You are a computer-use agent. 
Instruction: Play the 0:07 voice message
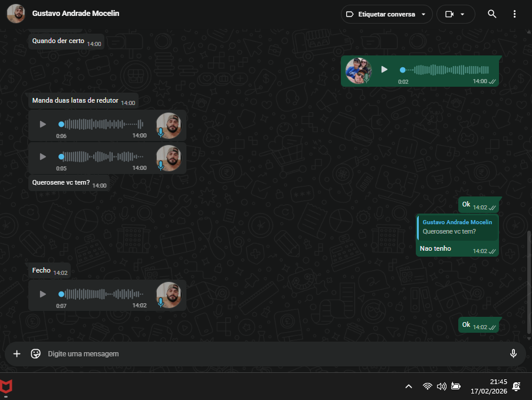pyautogui.click(x=42, y=294)
